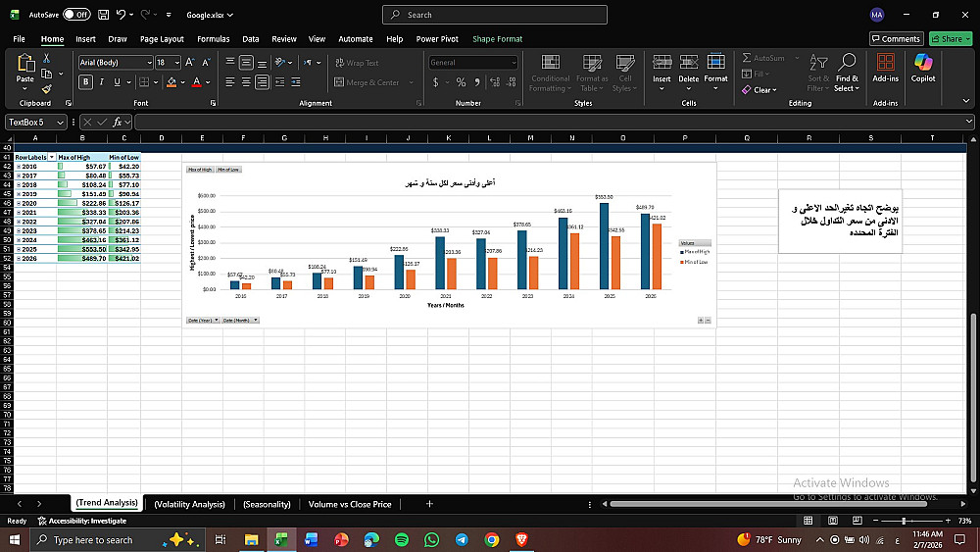Viewport: 980px width, 552px height.
Task: Click the Paste icon in Clipboard group
Action: click(x=25, y=63)
